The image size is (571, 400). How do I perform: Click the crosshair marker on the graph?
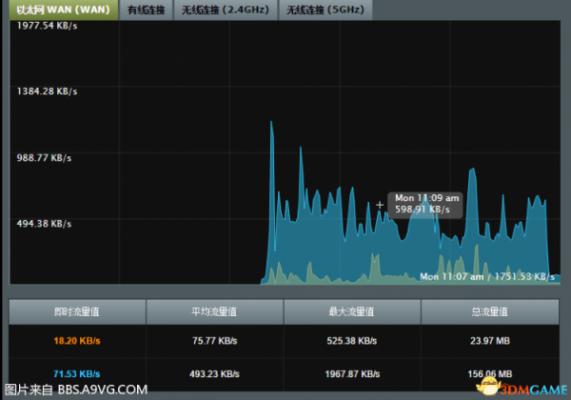tap(379, 205)
